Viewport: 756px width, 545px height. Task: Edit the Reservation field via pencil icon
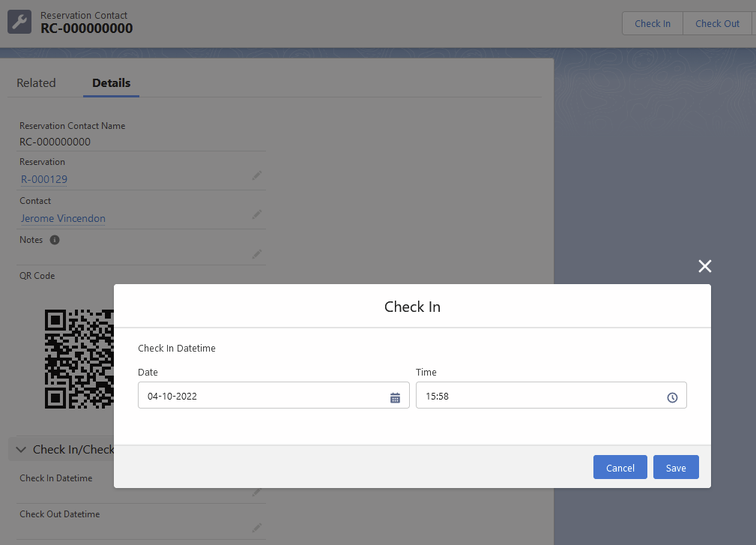[x=257, y=175]
